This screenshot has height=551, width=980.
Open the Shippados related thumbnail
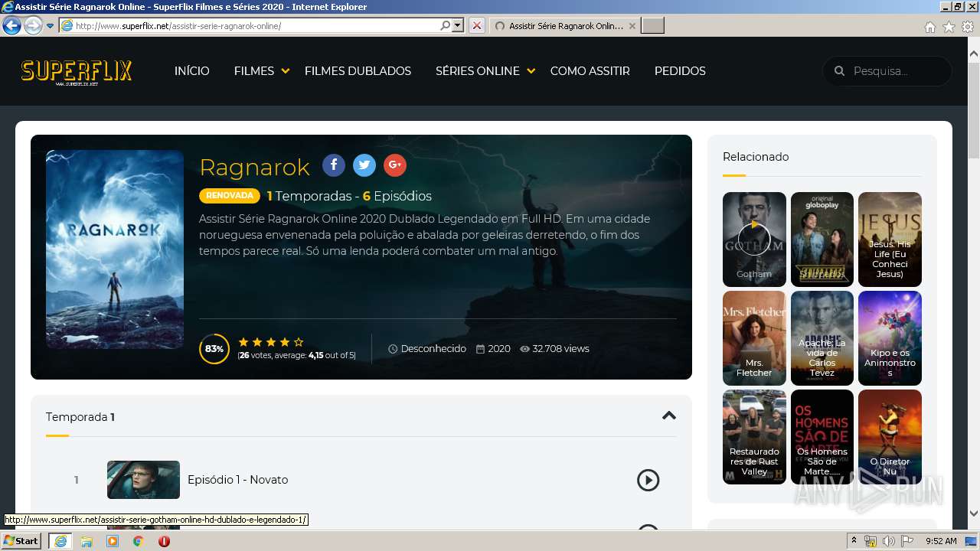pos(822,240)
